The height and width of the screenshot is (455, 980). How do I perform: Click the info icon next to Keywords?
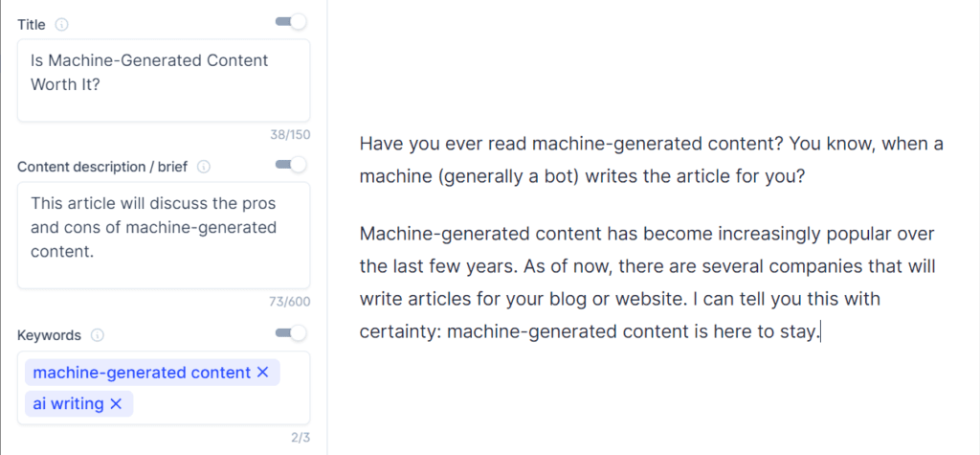coord(98,335)
